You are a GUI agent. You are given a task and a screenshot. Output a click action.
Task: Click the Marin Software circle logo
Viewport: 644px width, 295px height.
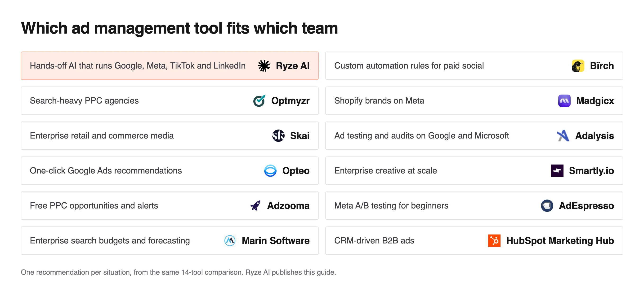click(230, 240)
